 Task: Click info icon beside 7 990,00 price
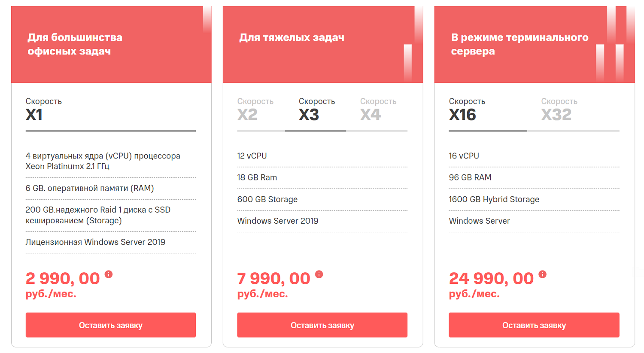click(319, 274)
